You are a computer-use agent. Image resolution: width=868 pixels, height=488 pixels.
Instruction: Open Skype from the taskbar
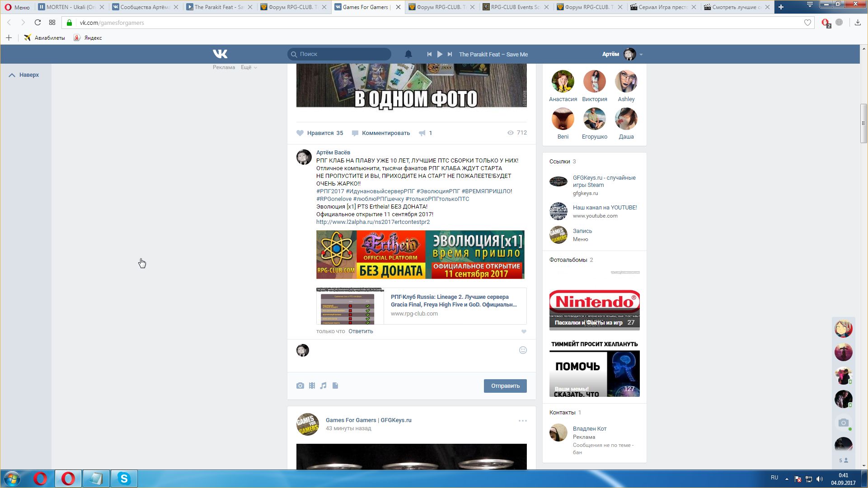(124, 479)
